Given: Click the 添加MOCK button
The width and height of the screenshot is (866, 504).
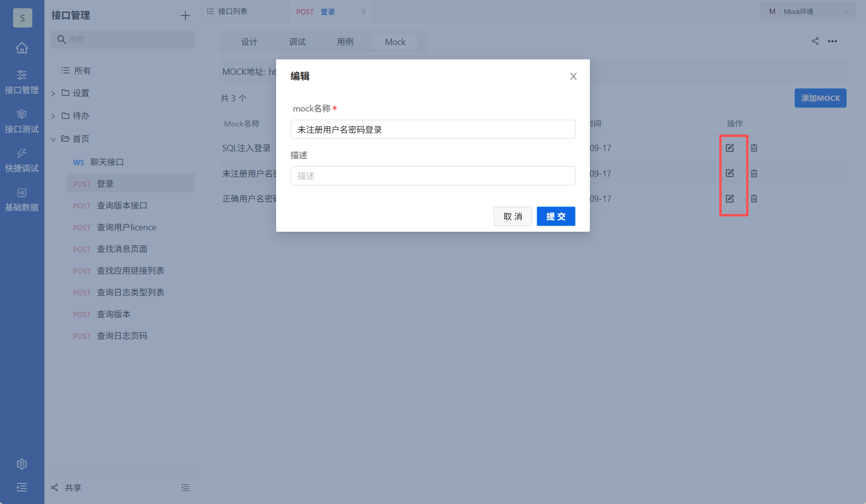Looking at the screenshot, I should coord(820,98).
